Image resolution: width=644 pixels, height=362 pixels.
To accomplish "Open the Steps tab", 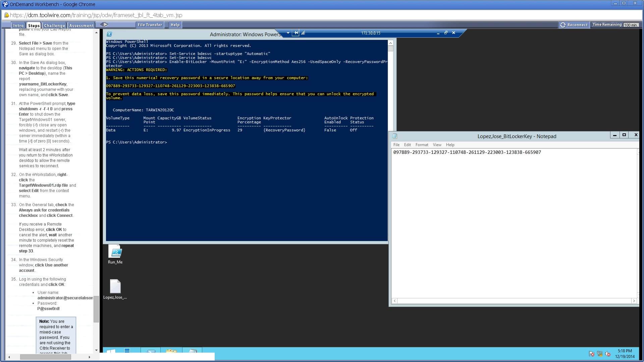I will [x=34, y=25].
